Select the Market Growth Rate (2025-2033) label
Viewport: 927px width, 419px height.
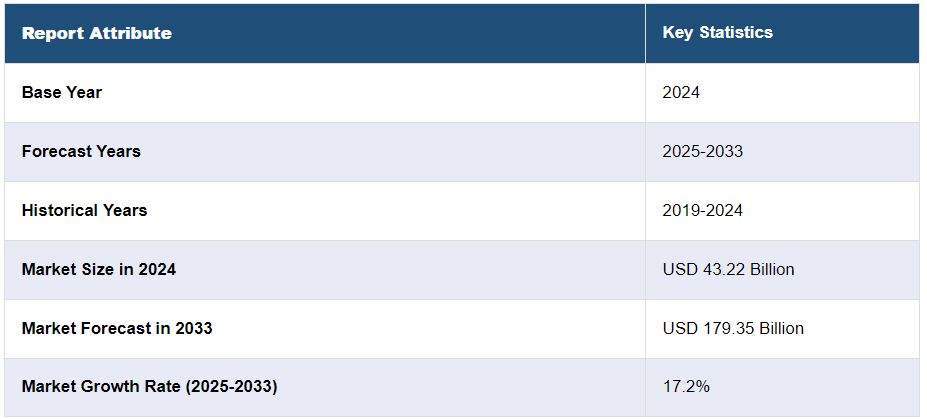pyautogui.click(x=149, y=387)
